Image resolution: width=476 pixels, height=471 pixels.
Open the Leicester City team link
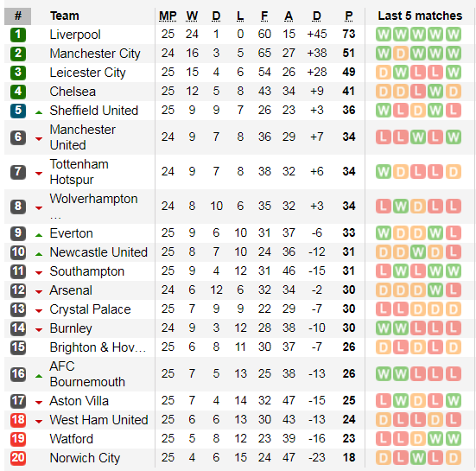tap(87, 73)
